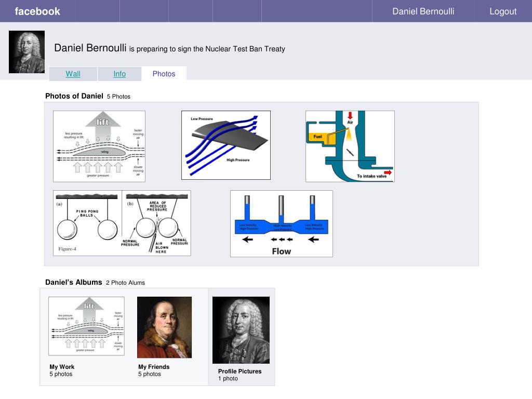Click the Photos of Daniel heading
The height and width of the screenshot is (399, 532).
(x=74, y=96)
